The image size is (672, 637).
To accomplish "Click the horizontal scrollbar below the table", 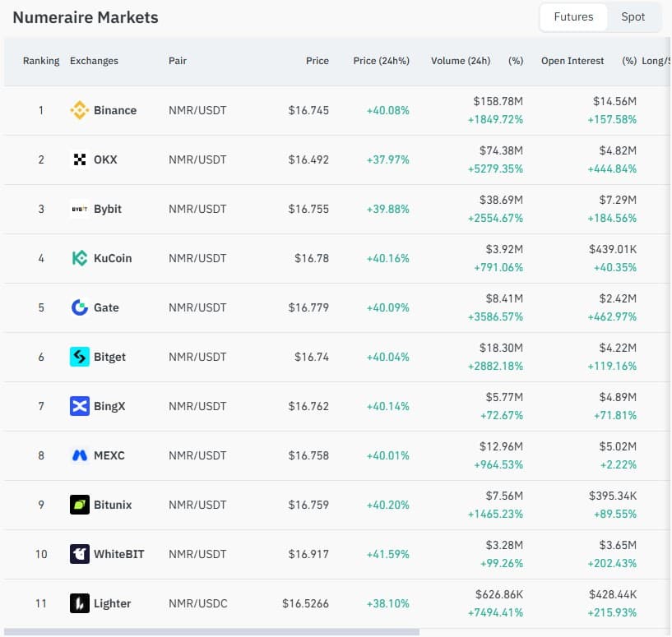I will click(211, 632).
